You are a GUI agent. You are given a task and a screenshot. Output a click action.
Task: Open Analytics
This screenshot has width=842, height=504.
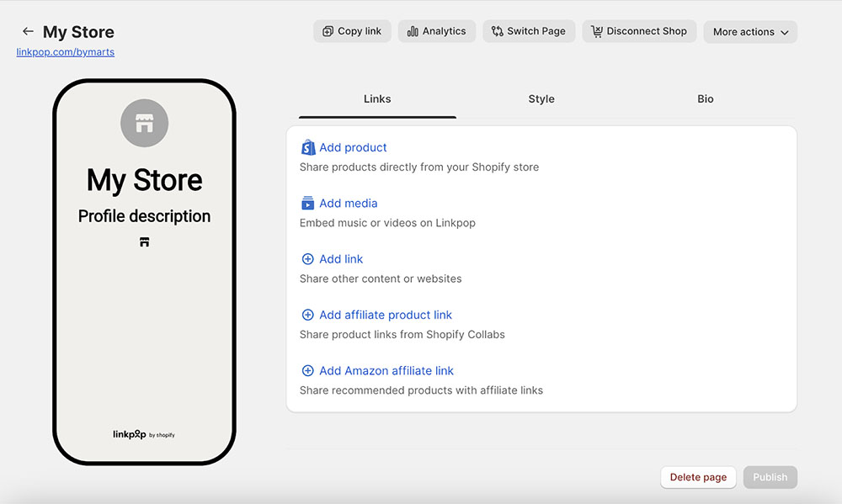[x=436, y=31]
